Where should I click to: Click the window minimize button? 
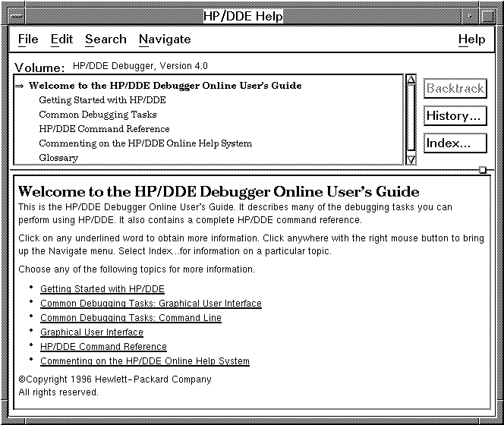[471, 16]
